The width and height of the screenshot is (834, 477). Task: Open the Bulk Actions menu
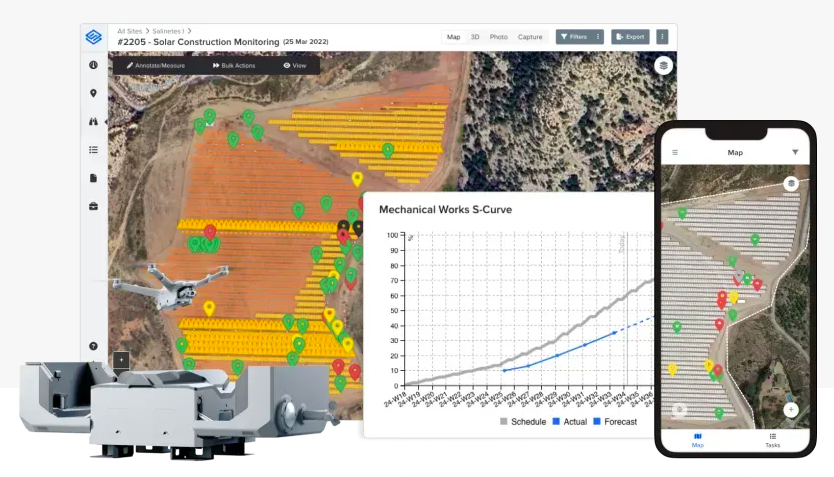tap(234, 65)
